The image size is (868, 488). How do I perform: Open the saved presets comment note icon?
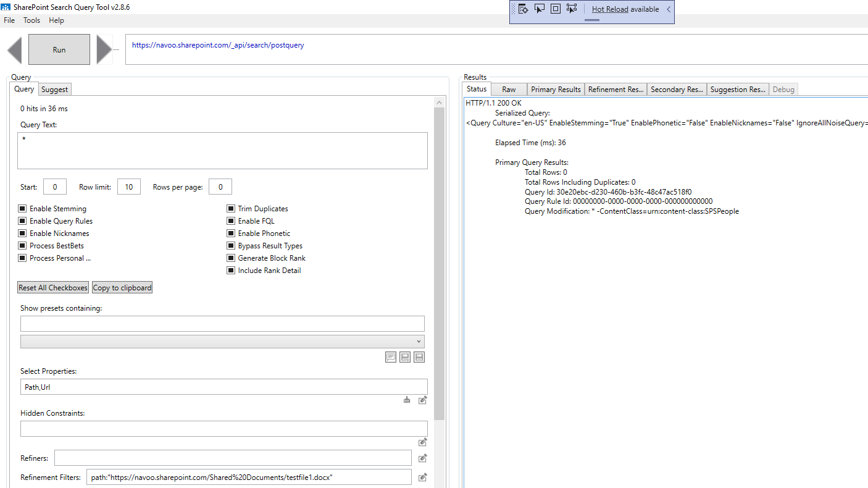390,356
